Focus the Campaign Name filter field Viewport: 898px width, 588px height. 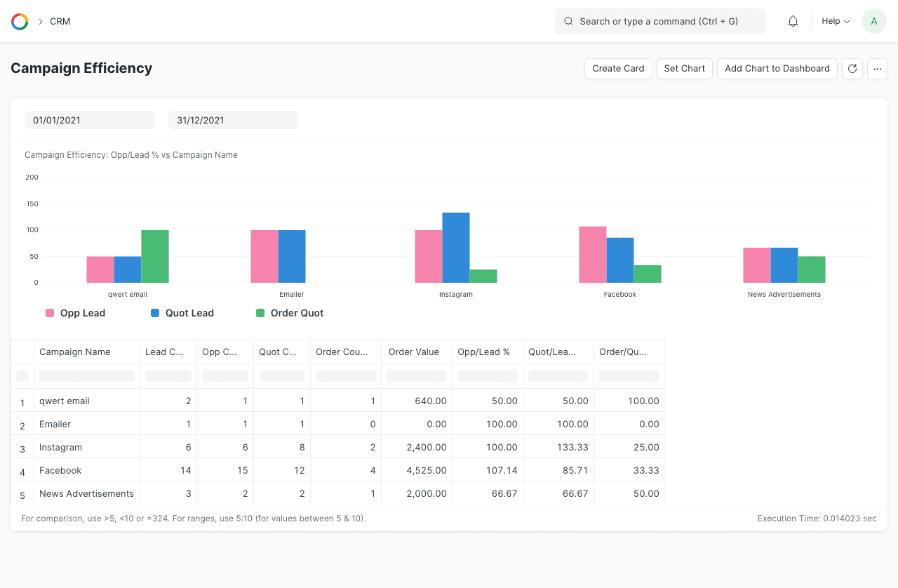pyautogui.click(x=86, y=376)
